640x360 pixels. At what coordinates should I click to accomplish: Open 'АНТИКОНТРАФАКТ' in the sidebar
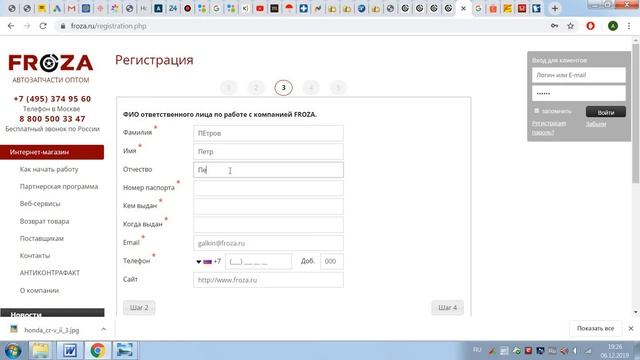tap(50, 273)
